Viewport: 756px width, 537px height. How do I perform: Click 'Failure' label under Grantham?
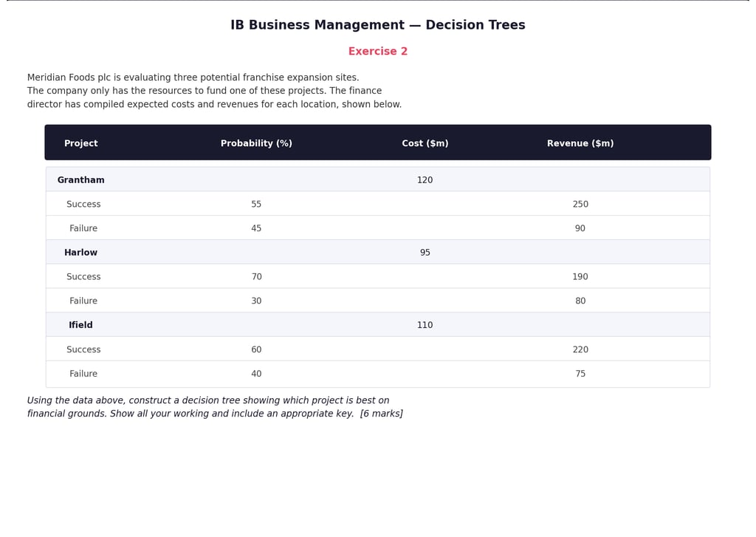[x=83, y=228]
